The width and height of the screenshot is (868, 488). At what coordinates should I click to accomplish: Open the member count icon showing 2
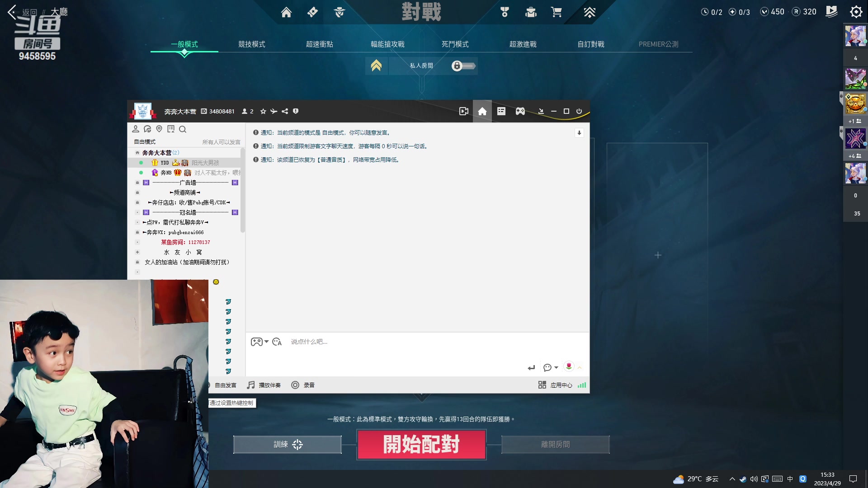247,111
